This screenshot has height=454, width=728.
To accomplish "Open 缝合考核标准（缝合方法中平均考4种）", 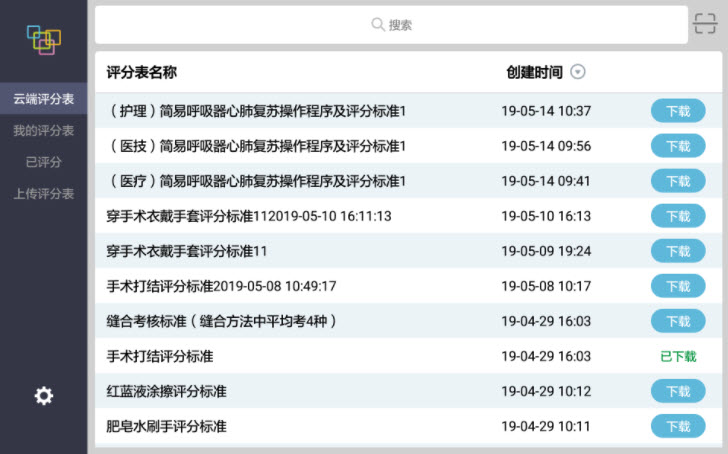I will (409, 321).
